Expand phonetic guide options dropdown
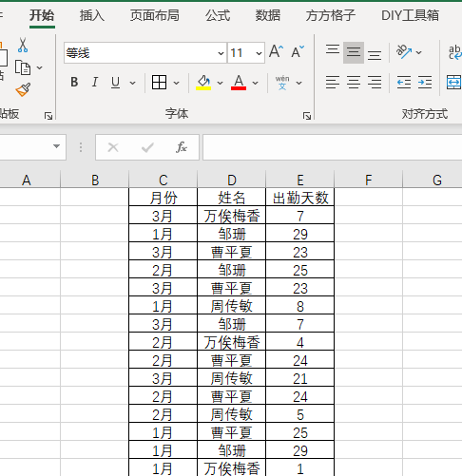Screen dimensions: 462x476 pyautogui.click(x=298, y=83)
